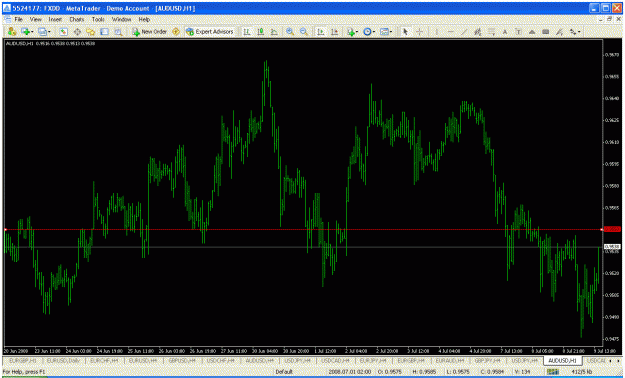The height and width of the screenshot is (378, 625).
Task: Select the Trendline drawing tool
Action: tap(464, 32)
